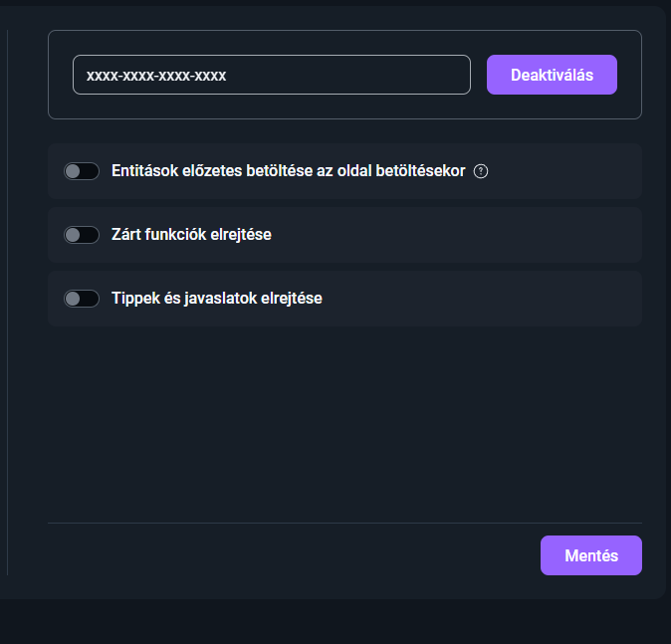The height and width of the screenshot is (644, 671).
Task: Click the Tippek és javaslatok elrejtése label
Action: click(217, 299)
